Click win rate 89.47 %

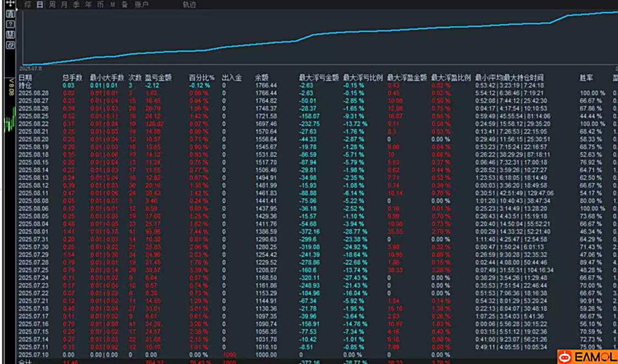(x=591, y=262)
